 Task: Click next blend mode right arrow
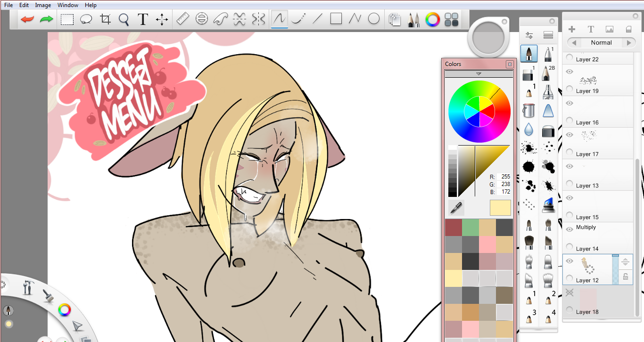click(x=628, y=42)
